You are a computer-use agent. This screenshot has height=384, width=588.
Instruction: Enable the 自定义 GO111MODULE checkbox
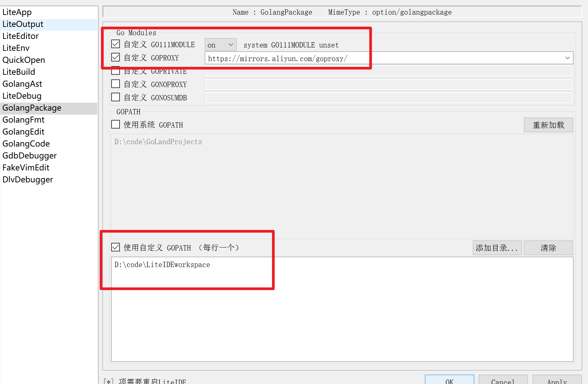pyautogui.click(x=115, y=44)
